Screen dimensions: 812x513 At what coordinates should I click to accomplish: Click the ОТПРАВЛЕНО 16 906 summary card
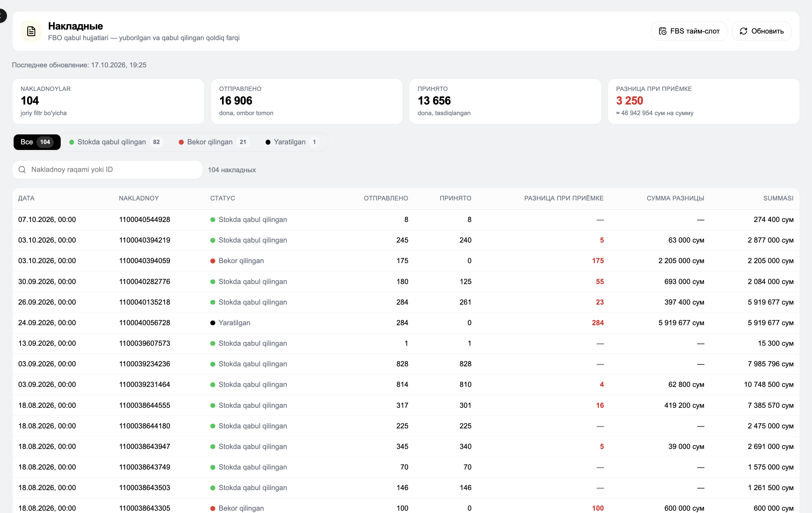(x=307, y=102)
